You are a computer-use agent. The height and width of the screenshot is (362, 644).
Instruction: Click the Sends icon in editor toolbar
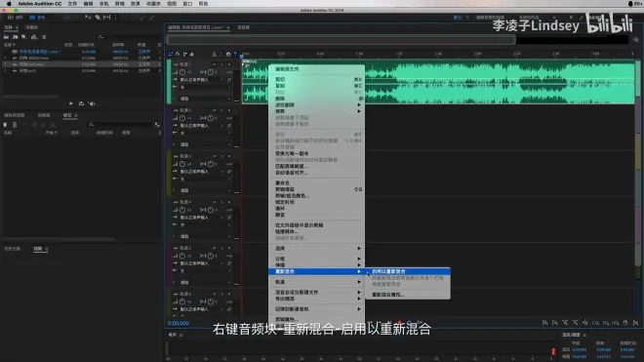click(x=184, y=54)
